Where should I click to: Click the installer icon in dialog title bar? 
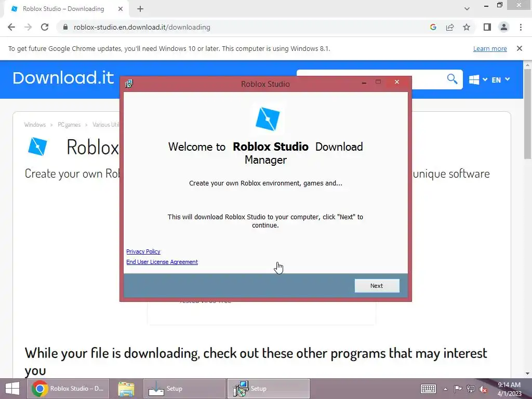click(129, 84)
